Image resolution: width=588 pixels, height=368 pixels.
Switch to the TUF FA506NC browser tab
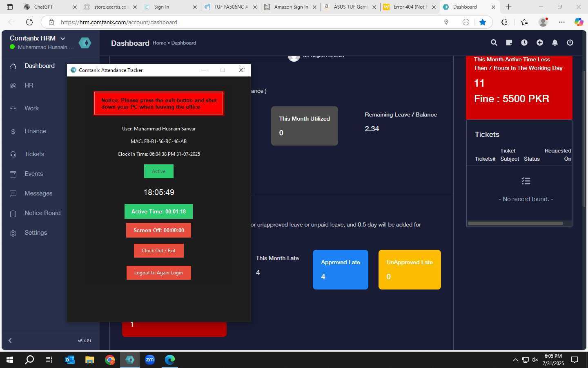pyautogui.click(x=231, y=7)
